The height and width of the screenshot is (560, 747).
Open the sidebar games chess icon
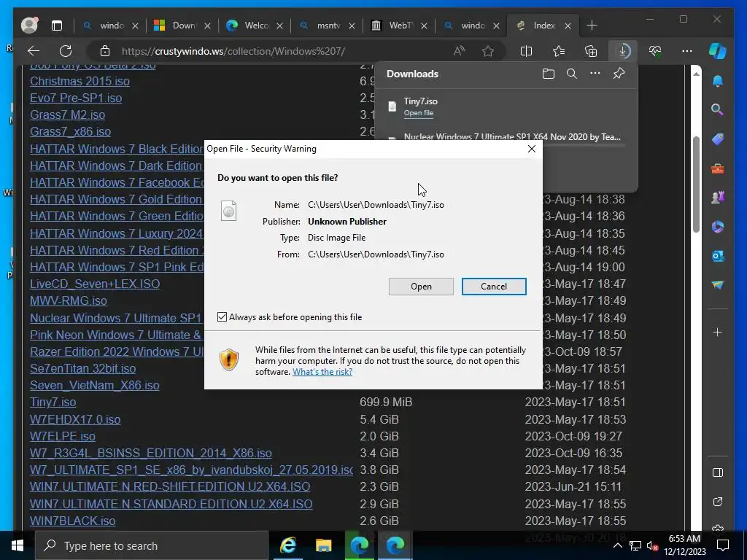[718, 197]
